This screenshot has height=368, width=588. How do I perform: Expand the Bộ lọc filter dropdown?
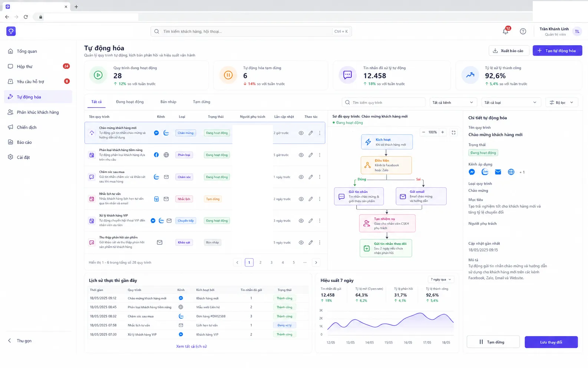pyautogui.click(x=562, y=102)
